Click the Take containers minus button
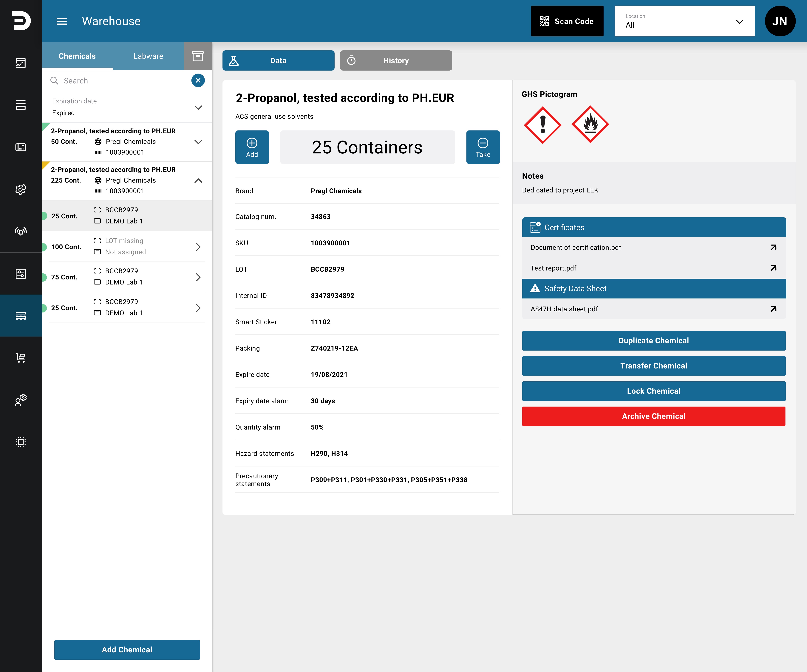This screenshot has width=807, height=672. tap(483, 147)
